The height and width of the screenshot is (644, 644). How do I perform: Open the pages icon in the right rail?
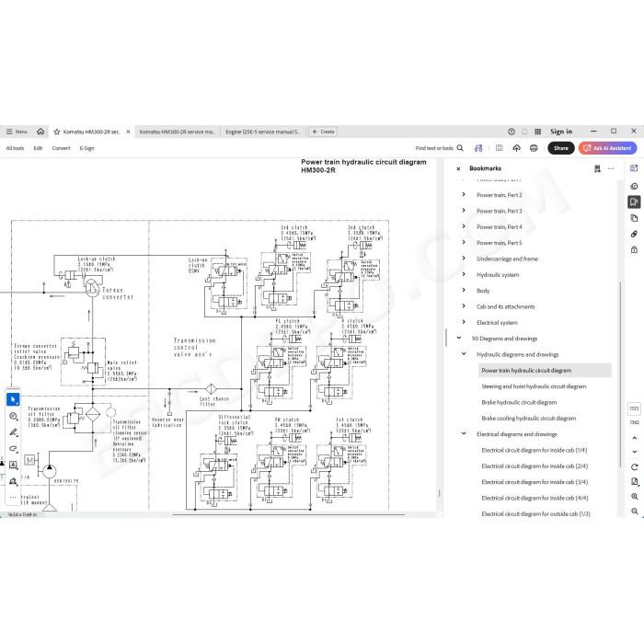click(x=634, y=218)
